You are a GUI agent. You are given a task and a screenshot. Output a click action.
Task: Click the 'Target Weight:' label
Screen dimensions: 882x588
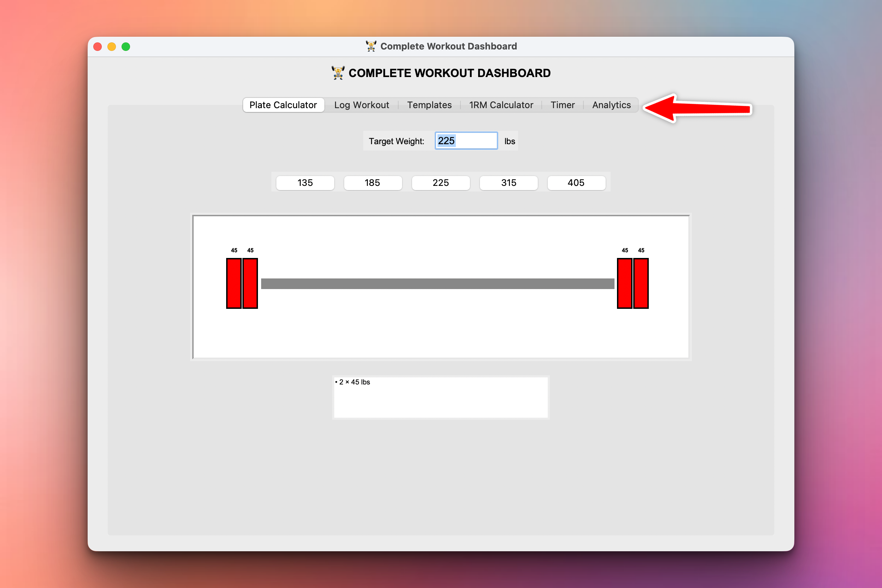[x=396, y=141]
